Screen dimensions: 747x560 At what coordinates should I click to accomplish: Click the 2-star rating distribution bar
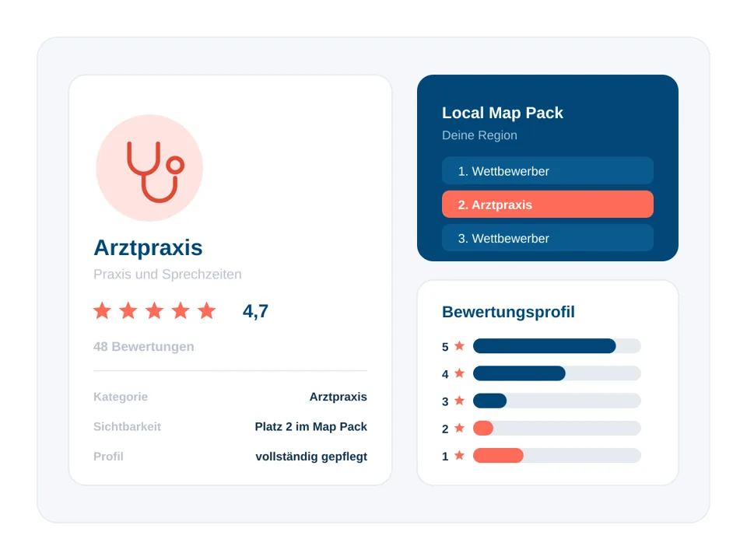pyautogui.click(x=557, y=428)
